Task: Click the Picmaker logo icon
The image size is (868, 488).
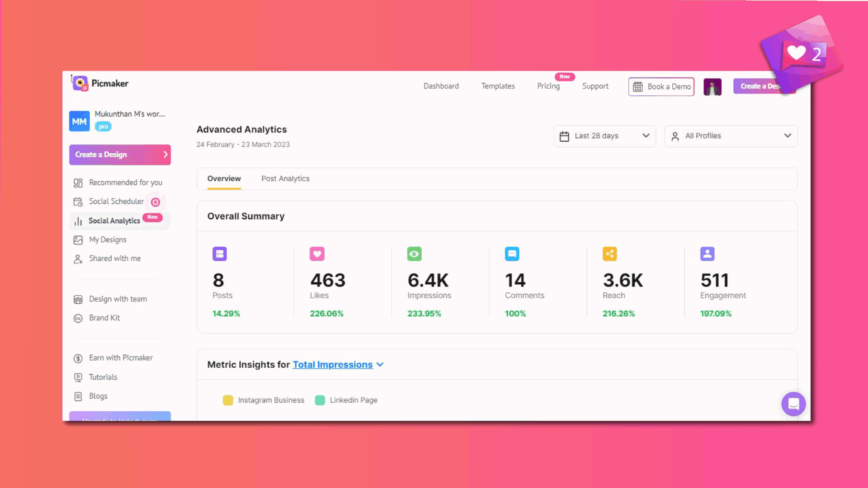Action: (80, 83)
